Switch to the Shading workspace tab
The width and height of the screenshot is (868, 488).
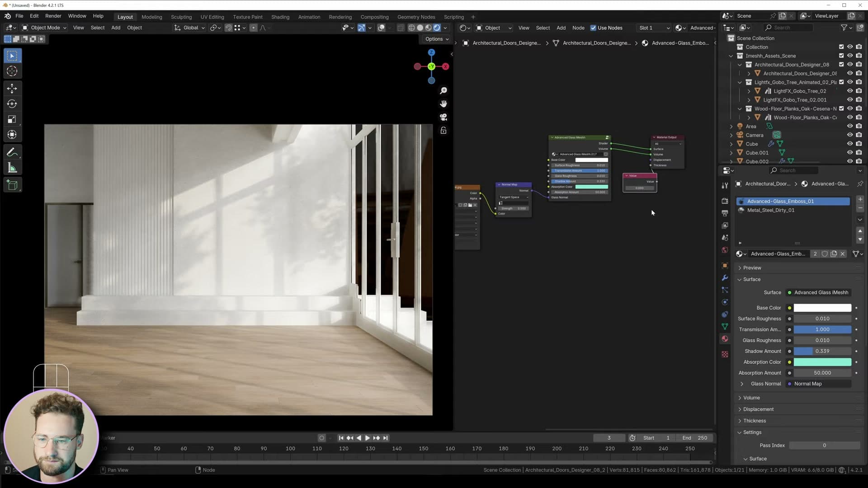point(280,17)
